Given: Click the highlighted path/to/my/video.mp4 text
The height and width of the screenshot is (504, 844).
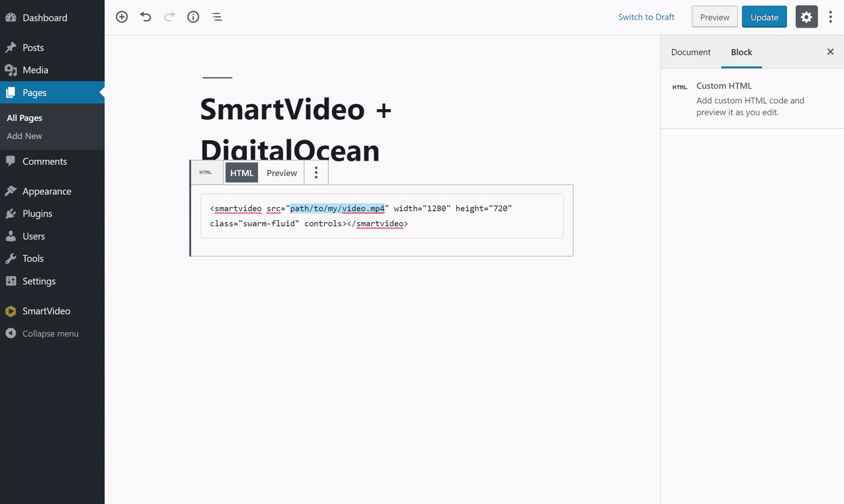Looking at the screenshot, I should click(337, 208).
